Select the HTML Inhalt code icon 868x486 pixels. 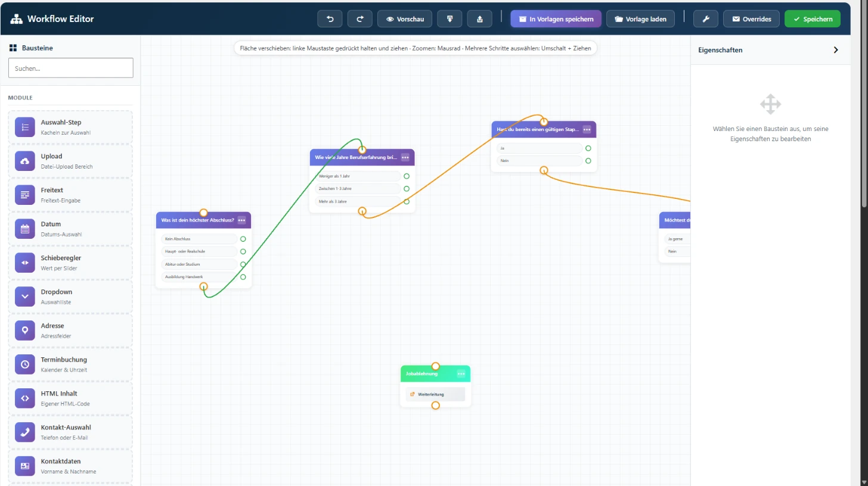tap(25, 398)
